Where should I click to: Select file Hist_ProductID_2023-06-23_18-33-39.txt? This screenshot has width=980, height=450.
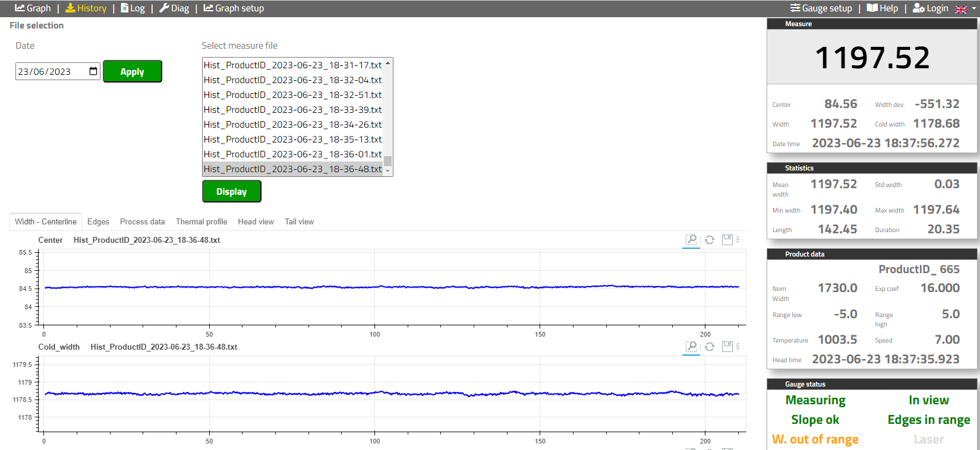click(x=292, y=110)
